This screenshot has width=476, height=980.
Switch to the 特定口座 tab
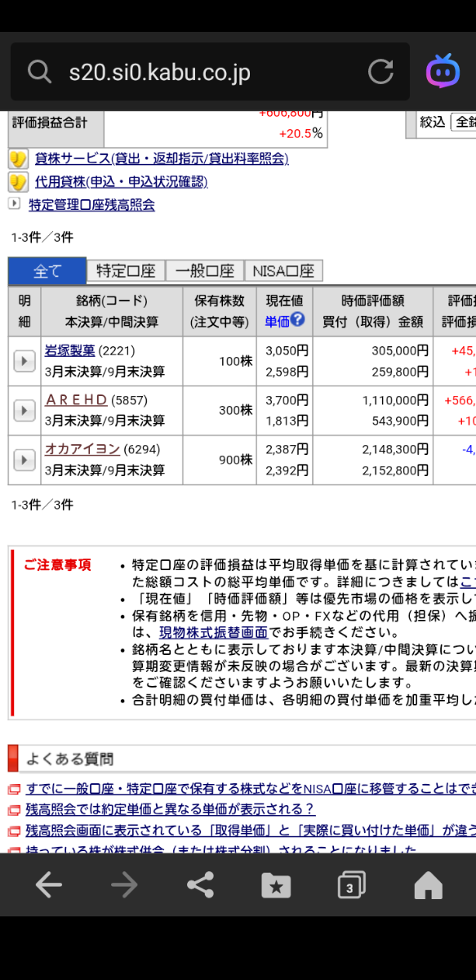coord(126,271)
